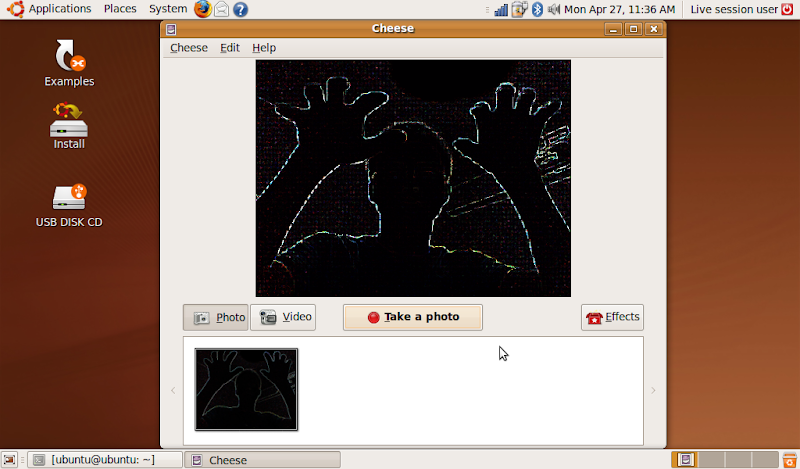Screen dimensions: 800x469
Task: Click the volume speaker icon
Action: pos(554,10)
